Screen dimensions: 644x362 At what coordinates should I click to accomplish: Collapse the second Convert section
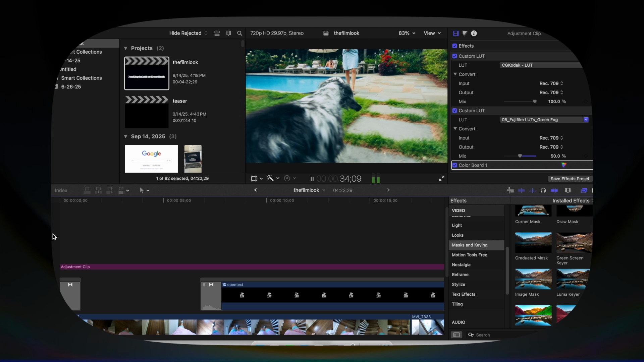[455, 129]
